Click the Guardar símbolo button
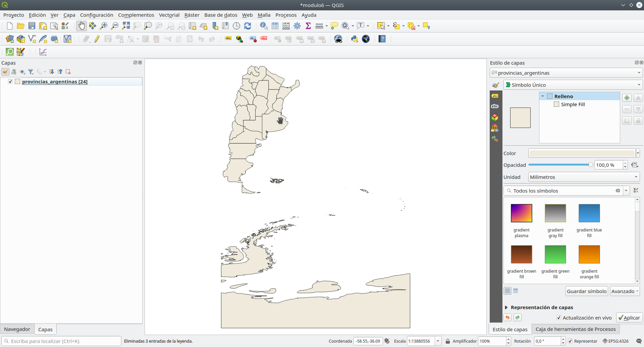 587,291
